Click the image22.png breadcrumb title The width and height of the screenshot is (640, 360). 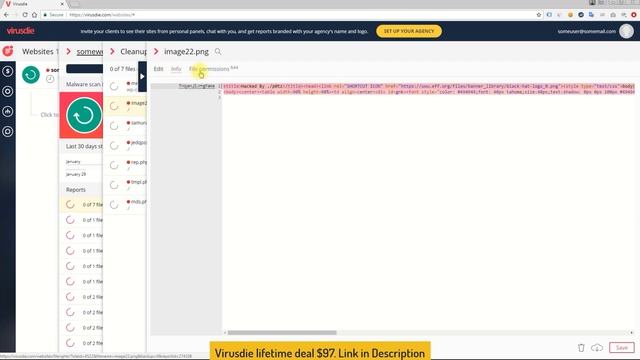[186, 51]
